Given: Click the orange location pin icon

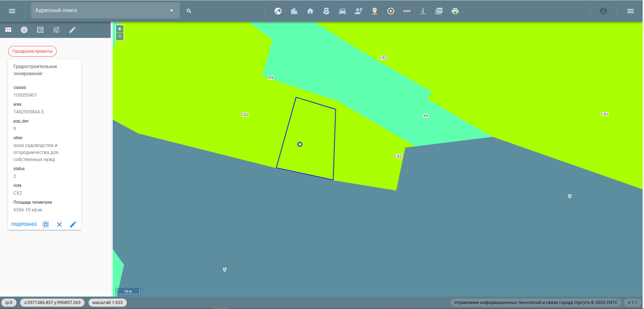Looking at the screenshot, I should coord(375,11).
